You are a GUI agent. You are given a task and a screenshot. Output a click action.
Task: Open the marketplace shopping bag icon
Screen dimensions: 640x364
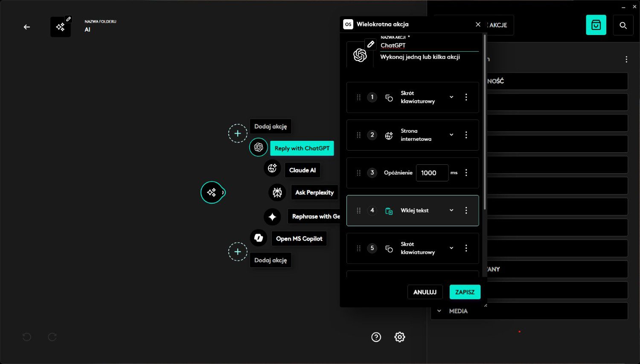596,25
